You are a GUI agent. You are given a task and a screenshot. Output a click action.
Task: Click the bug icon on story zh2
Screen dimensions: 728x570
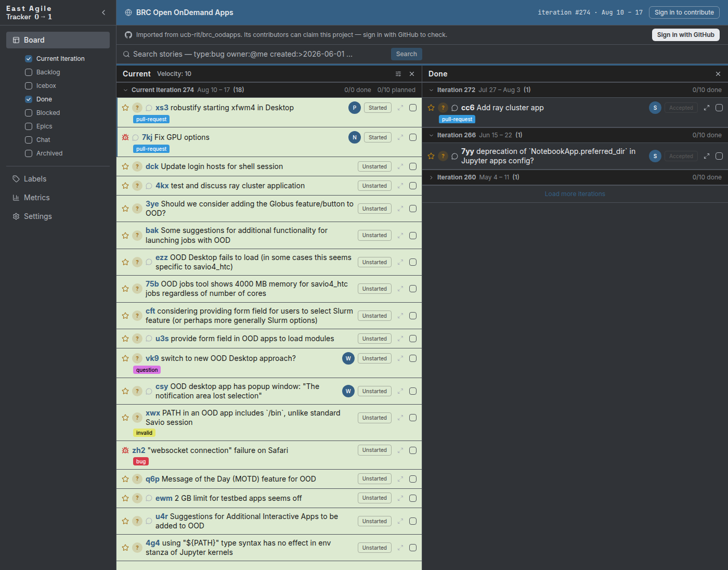pos(125,450)
